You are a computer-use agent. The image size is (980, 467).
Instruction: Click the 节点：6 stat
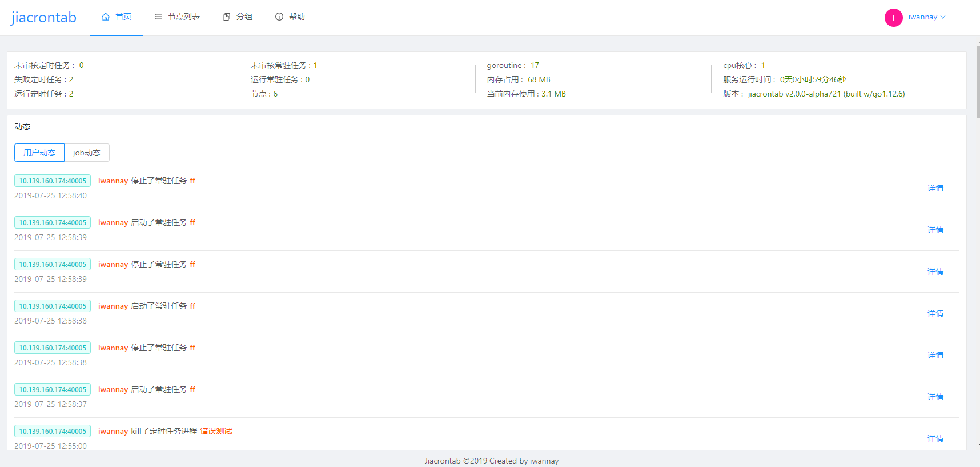[x=264, y=94]
